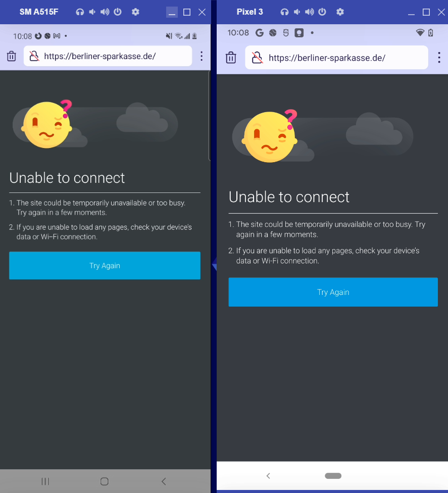This screenshot has height=493, width=448.
Task: Tap Pixel 3 home pill button
Action: tap(333, 476)
